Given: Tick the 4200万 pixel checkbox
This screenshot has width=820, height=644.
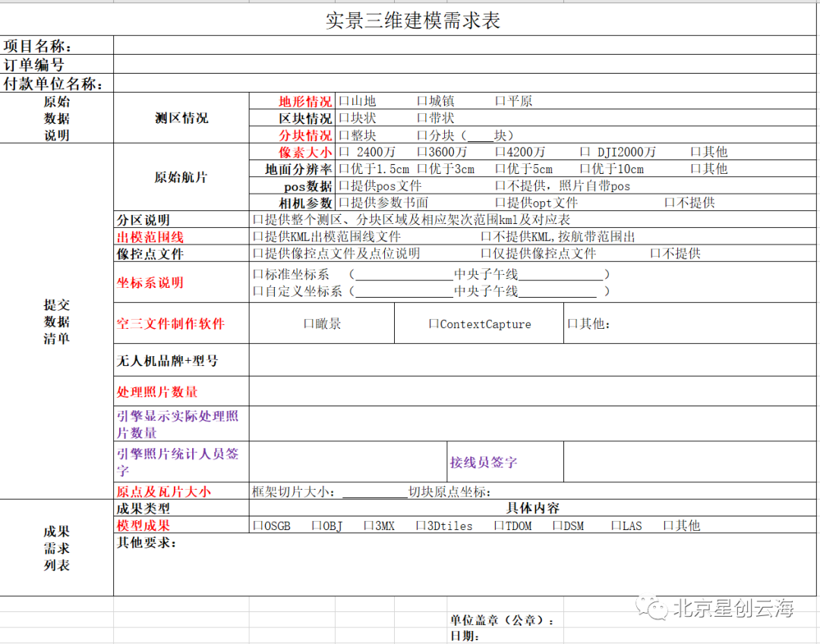Looking at the screenshot, I should coord(500,152).
